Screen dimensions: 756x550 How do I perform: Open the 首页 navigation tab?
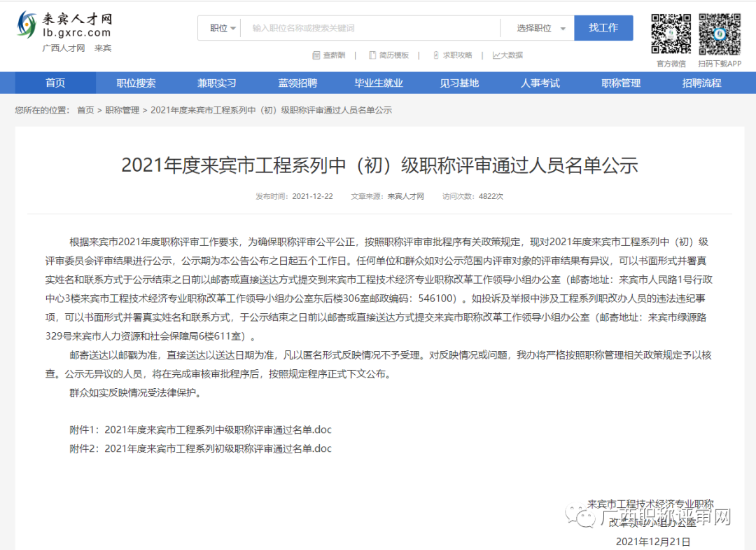[55, 83]
